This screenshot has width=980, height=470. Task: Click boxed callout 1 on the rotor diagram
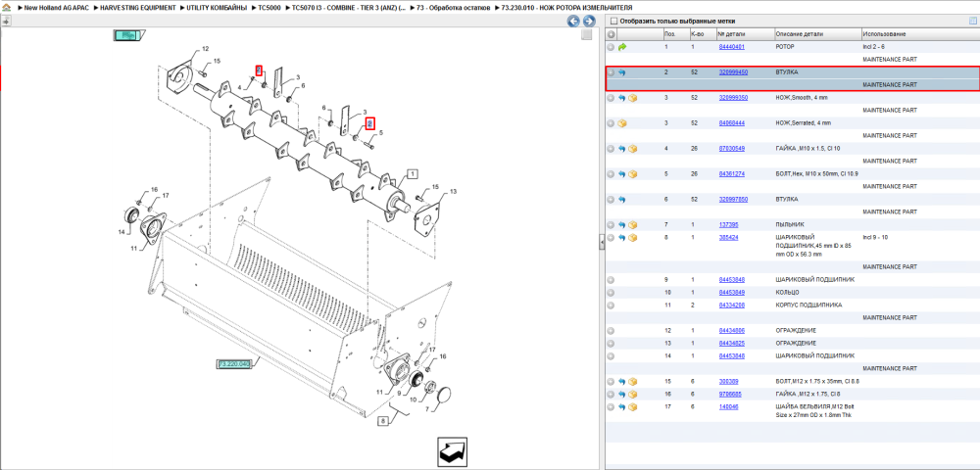(x=414, y=173)
